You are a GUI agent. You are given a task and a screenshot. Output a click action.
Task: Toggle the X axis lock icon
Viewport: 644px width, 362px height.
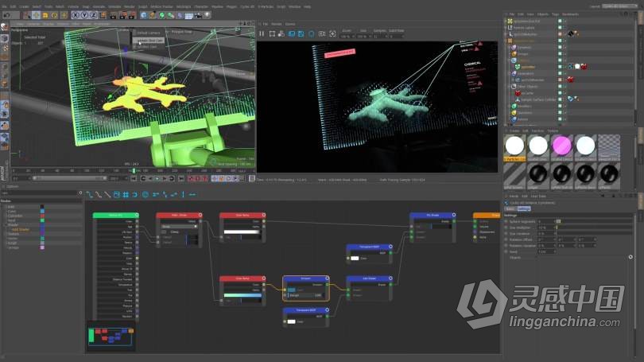click(76, 15)
